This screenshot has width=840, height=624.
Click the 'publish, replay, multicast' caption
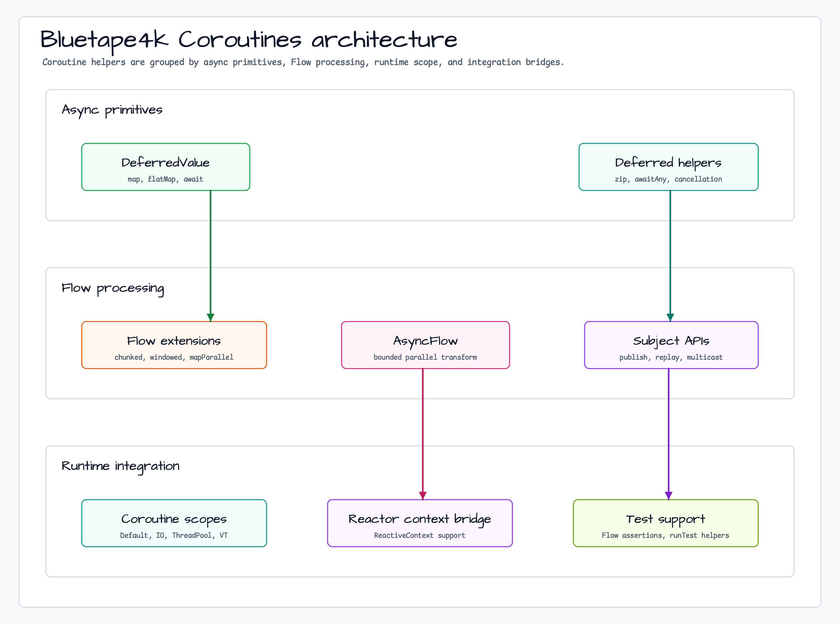click(x=671, y=357)
